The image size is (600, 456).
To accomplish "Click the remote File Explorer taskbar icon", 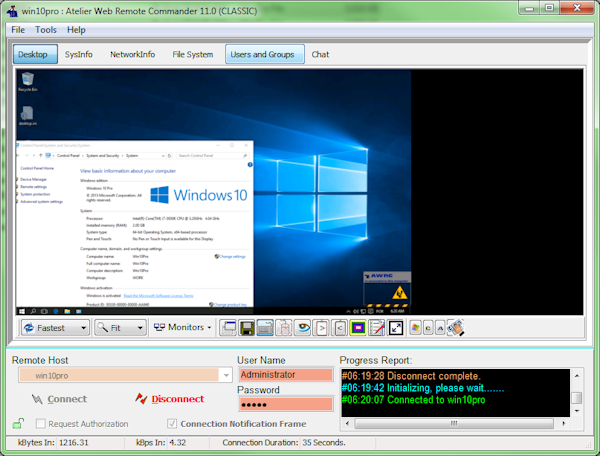I will (67, 311).
